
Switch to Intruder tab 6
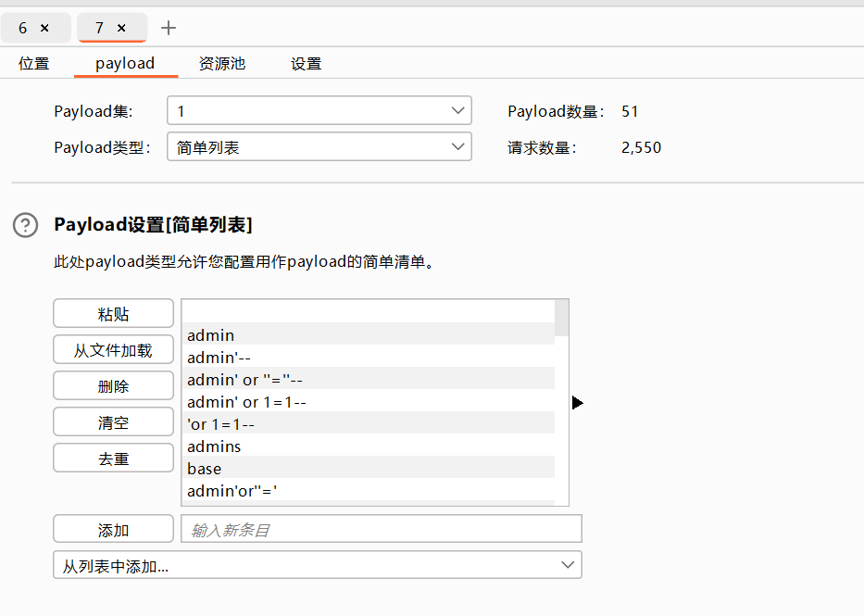click(x=22, y=28)
